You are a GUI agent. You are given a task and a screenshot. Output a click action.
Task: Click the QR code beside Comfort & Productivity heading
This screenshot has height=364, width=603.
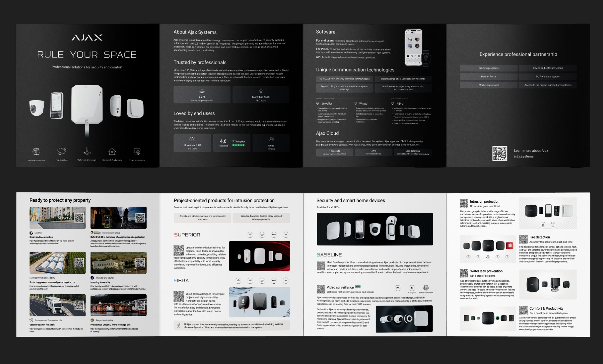coord(523,310)
